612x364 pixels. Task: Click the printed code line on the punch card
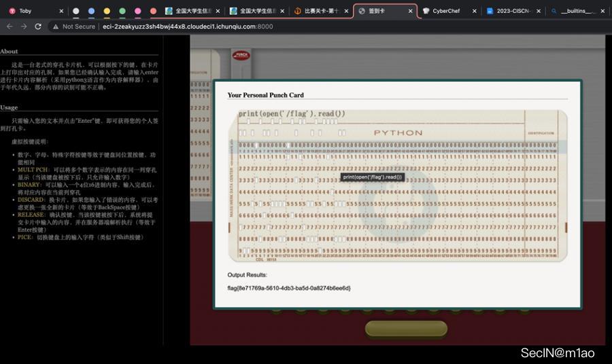(292, 113)
